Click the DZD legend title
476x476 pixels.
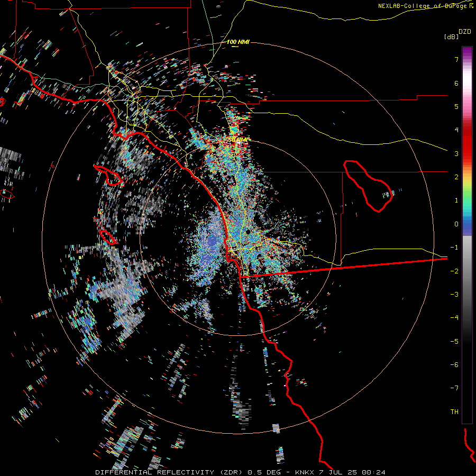465,32
